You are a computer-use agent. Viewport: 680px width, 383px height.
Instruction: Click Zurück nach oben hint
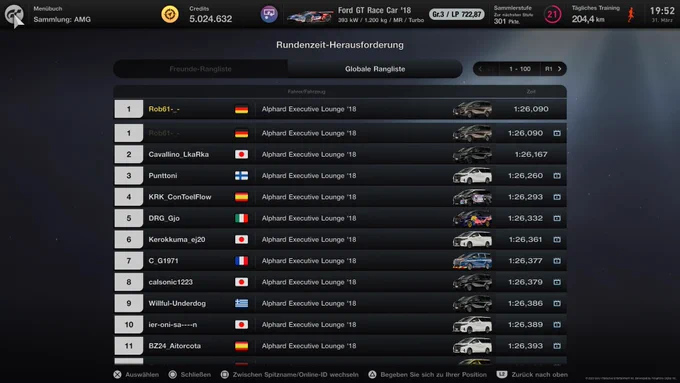532,374
